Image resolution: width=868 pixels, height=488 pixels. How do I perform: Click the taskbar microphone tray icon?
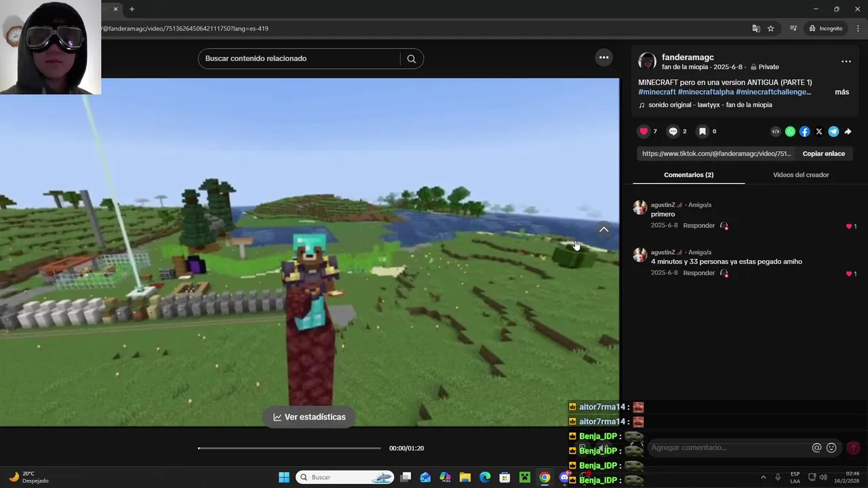coord(778,477)
